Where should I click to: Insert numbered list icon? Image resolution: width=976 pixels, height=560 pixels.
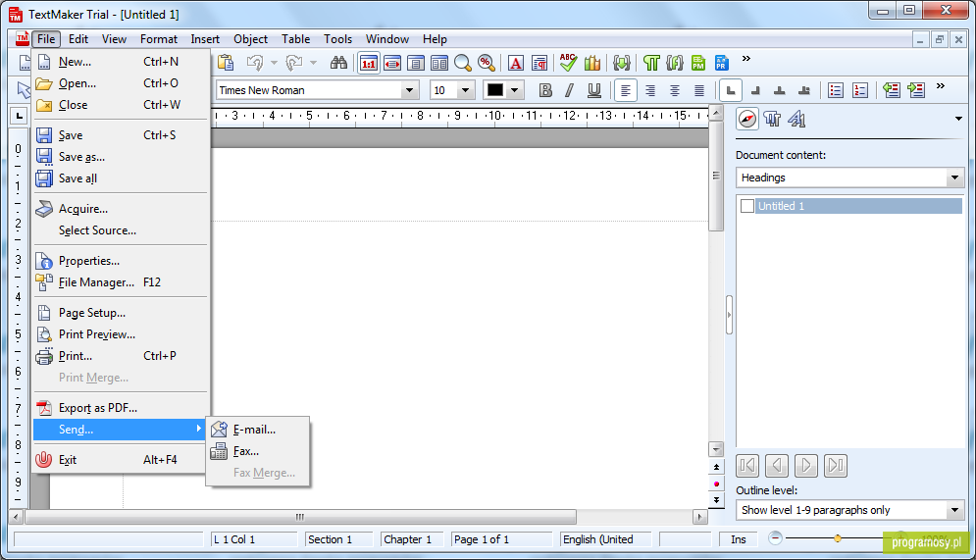click(860, 91)
